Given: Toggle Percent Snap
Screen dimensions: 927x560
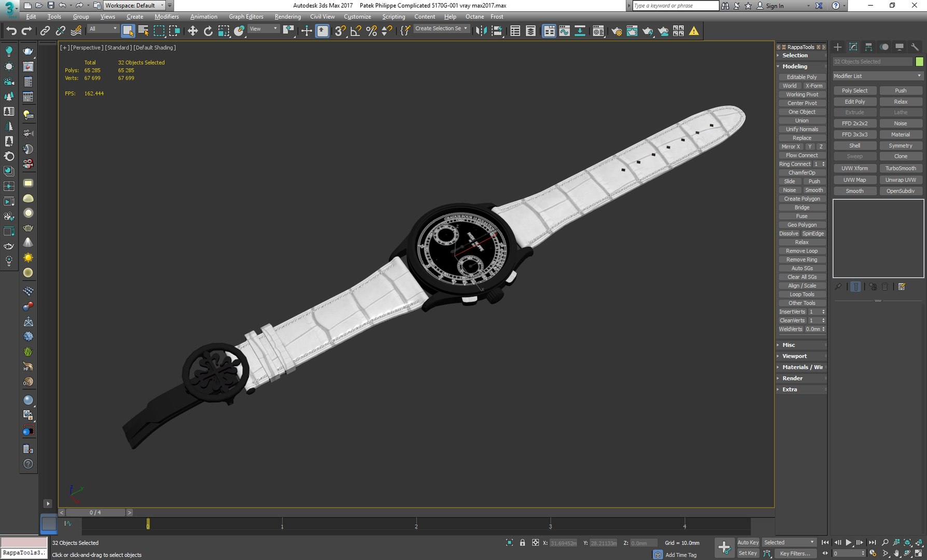Looking at the screenshot, I should coord(371,31).
